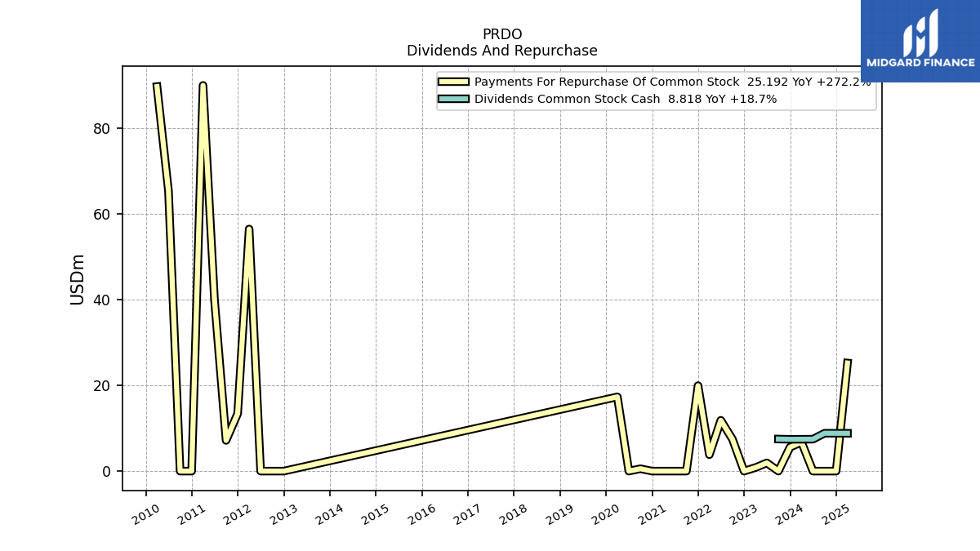980x551 pixels.
Task: Select the 'Payments For Repurchase Of Common Stock' legend text
Action: point(607,82)
